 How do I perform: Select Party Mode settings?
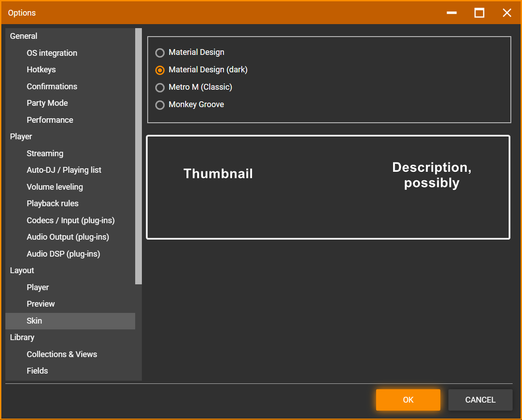coord(47,103)
